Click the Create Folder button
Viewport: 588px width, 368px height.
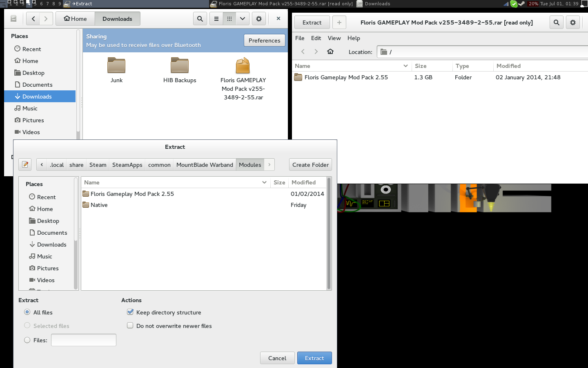point(310,165)
